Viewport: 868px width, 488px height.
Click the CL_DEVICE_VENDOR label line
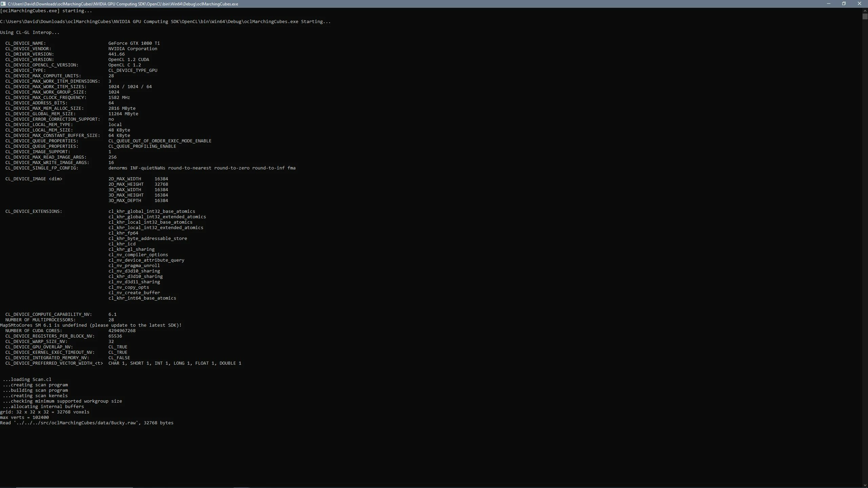point(28,49)
